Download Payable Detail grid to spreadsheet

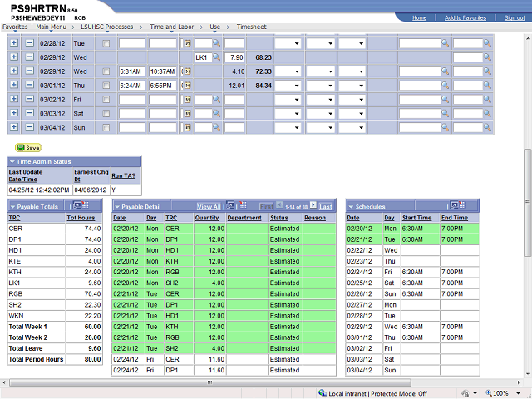[x=243, y=205]
